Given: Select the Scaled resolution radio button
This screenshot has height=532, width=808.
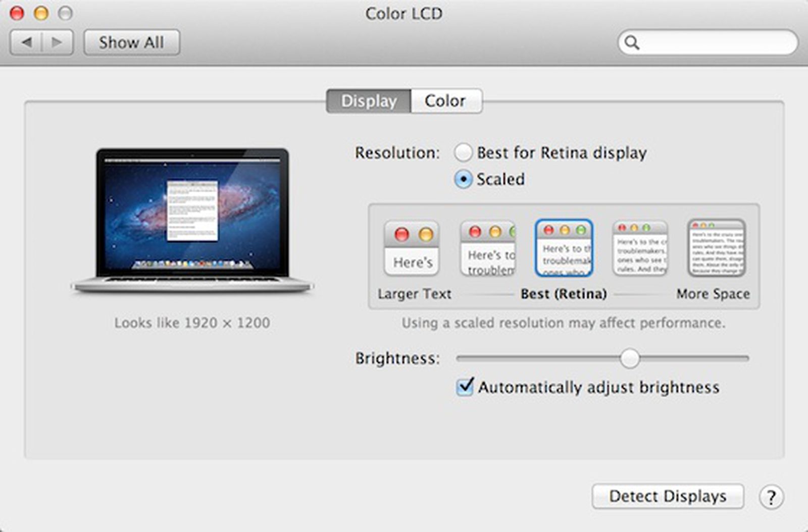Looking at the screenshot, I should click(463, 180).
